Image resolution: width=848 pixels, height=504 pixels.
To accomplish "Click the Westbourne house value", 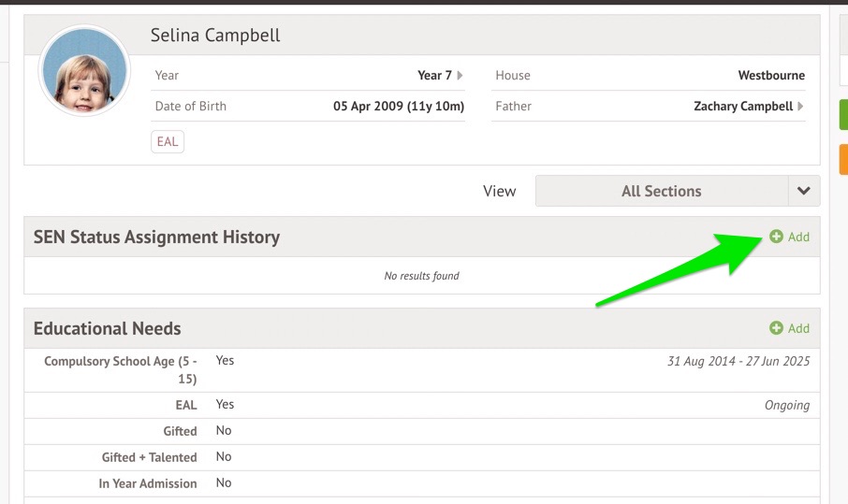I will [x=770, y=76].
